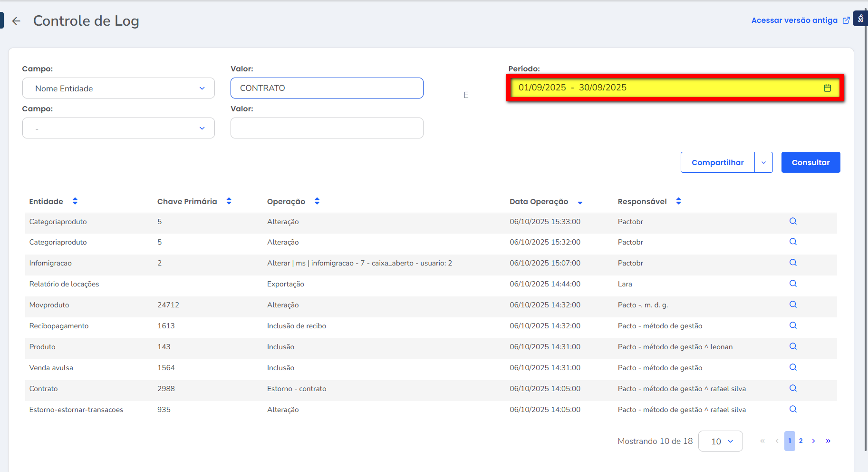
Task: Sort logs by Data Operação
Action: 580,202
